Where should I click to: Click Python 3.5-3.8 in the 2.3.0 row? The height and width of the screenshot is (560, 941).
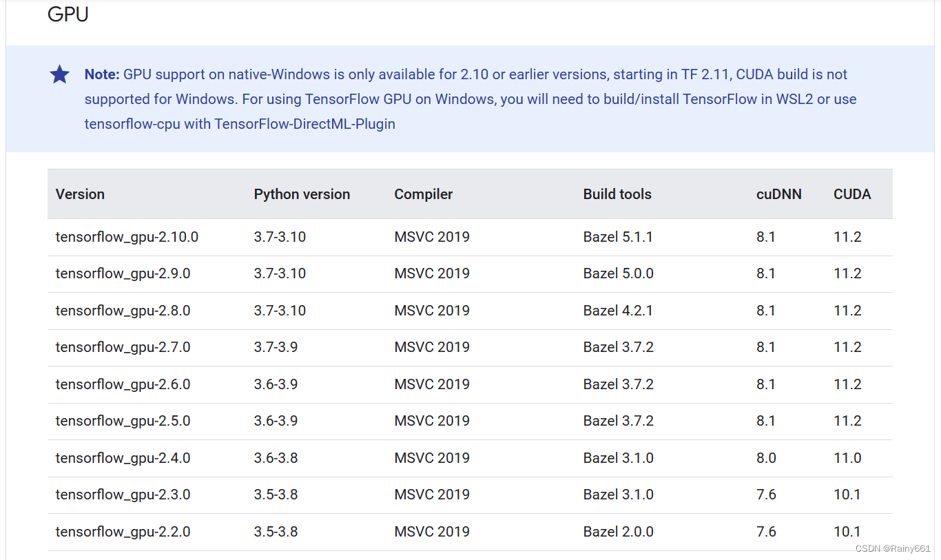pyautogui.click(x=276, y=495)
